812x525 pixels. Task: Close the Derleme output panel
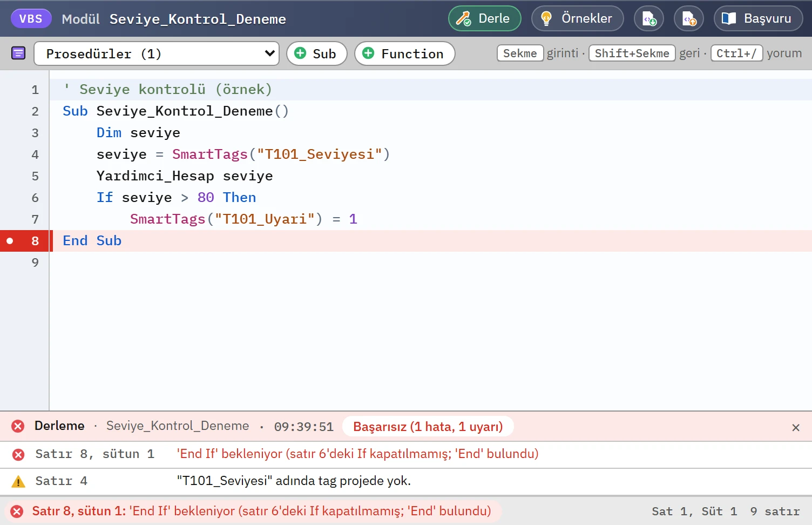pos(795,427)
